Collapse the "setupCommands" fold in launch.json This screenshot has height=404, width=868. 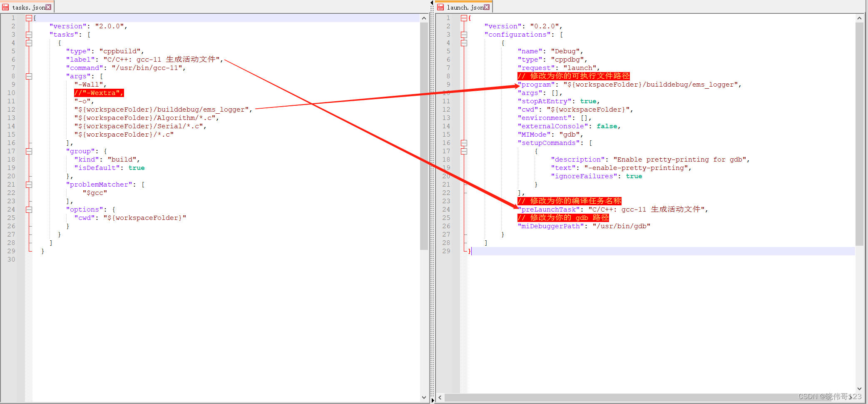tap(464, 143)
